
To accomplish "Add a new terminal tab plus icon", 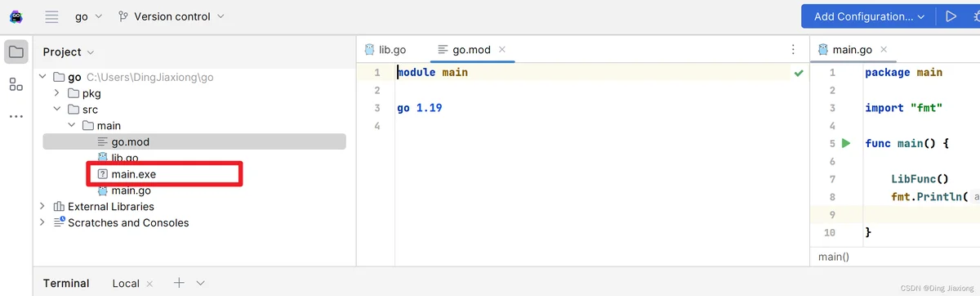I will click(179, 283).
